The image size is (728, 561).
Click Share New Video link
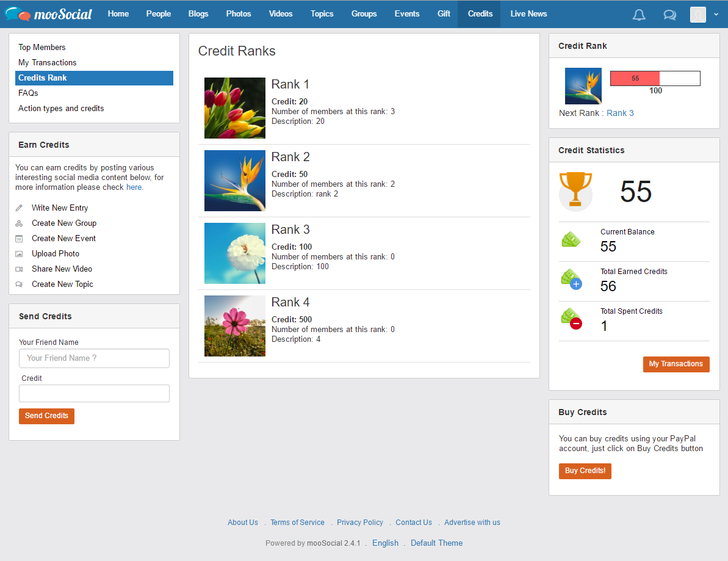coord(62,269)
